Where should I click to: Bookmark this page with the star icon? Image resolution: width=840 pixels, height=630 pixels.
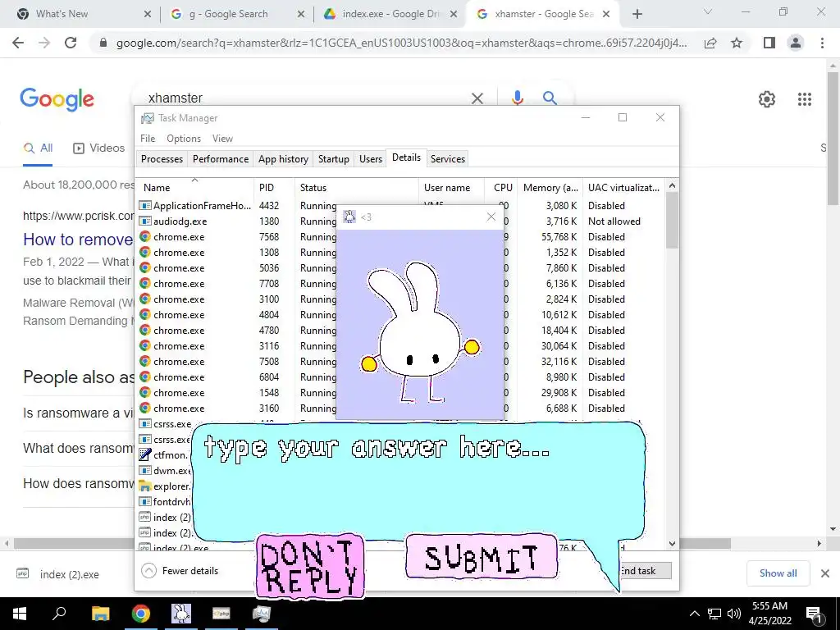click(737, 43)
